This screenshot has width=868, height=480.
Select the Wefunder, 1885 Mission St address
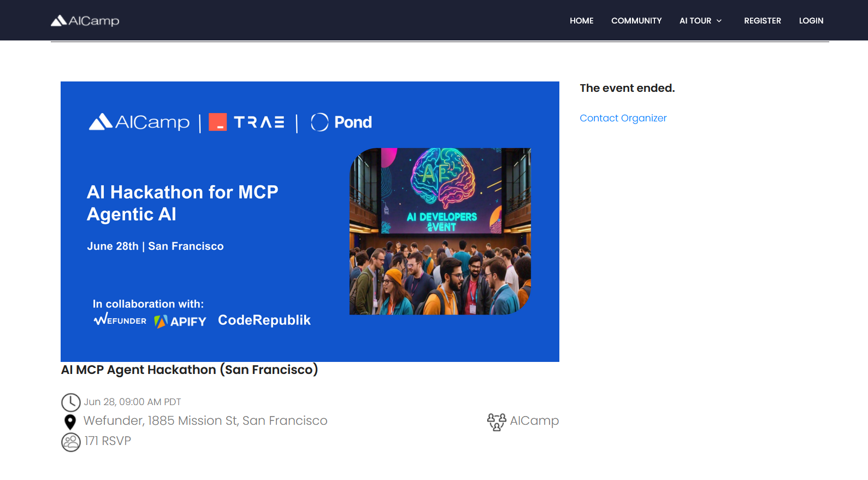click(205, 420)
